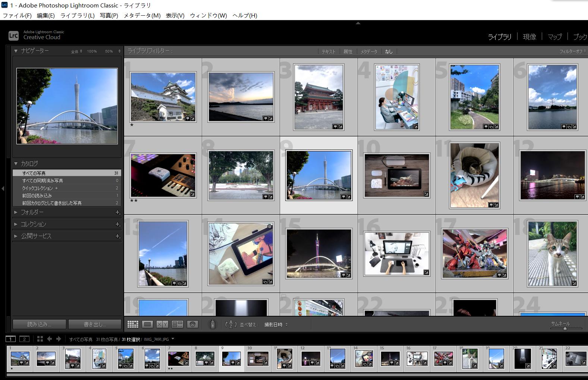588x380 pixels.
Task: Show main window display 1
Action: click(10, 339)
